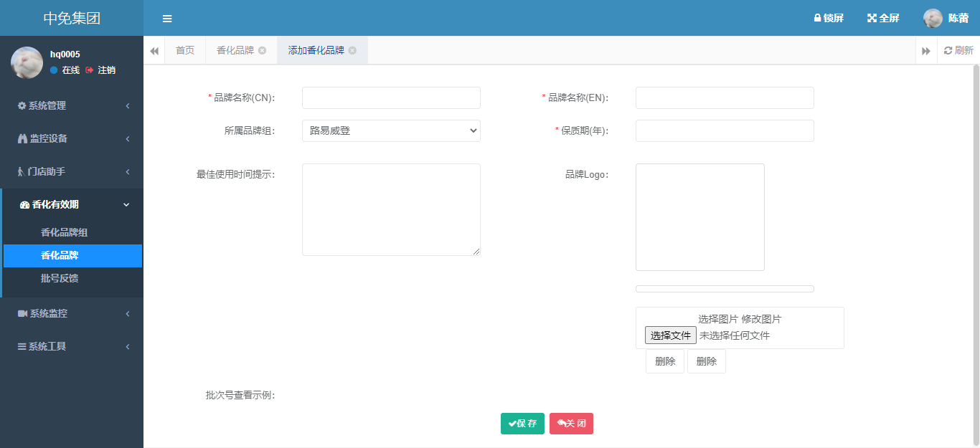The image size is (980, 448).
Task: Expand the 监控设备 sidebar menu
Action: (x=72, y=138)
